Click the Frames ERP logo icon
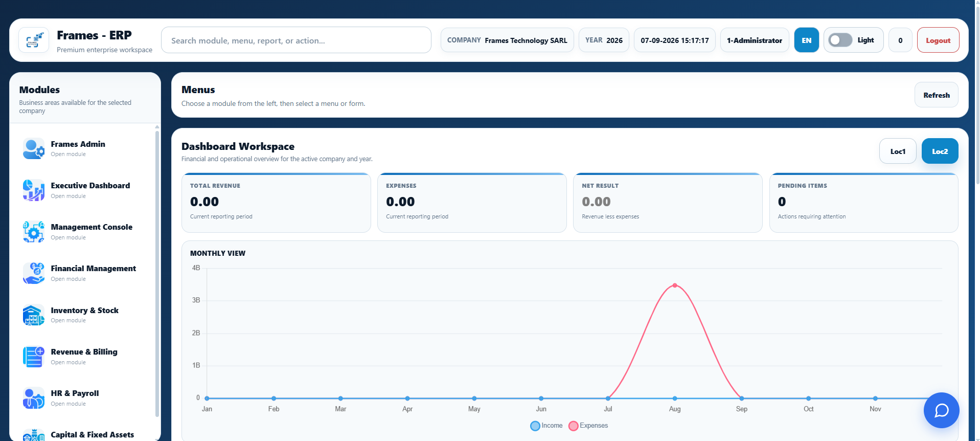Screen dimensions: 980x441 (x=34, y=40)
